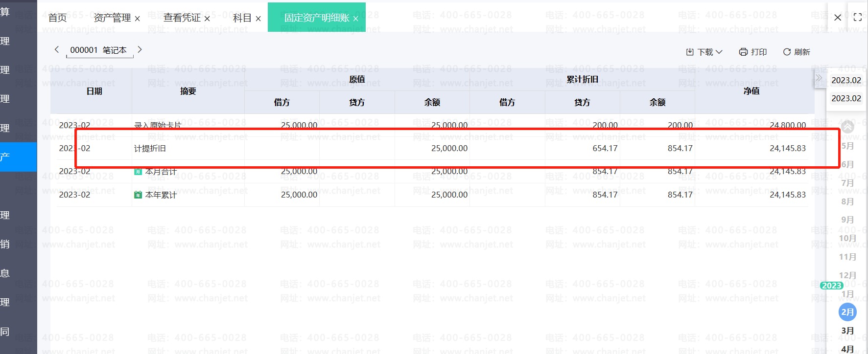The height and width of the screenshot is (354, 868).
Task: Select the 2月 highlighted month marker
Action: point(847,312)
